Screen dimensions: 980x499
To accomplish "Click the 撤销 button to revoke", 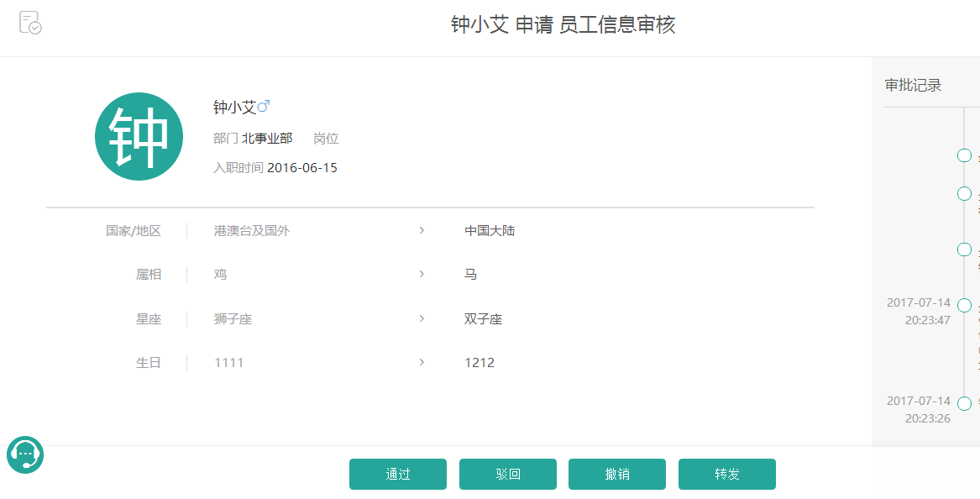I will coord(617,474).
